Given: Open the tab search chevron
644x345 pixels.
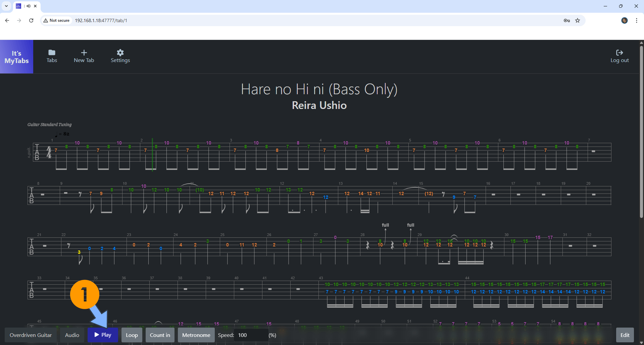Looking at the screenshot, I should [x=6, y=6].
